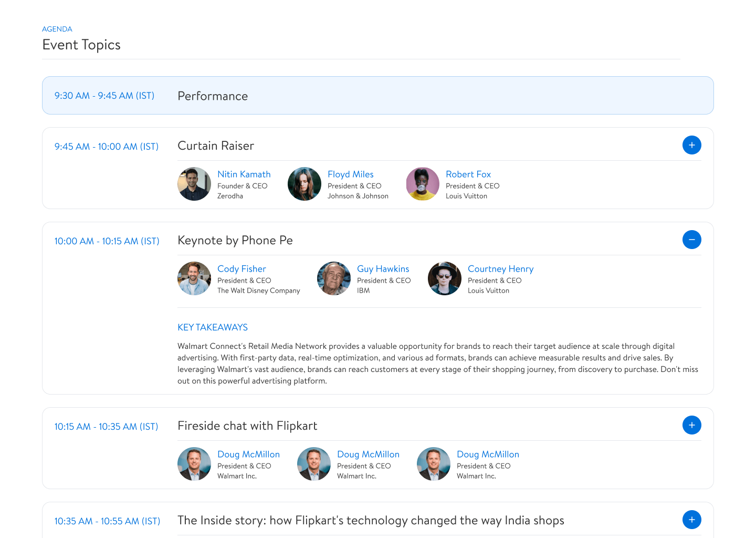This screenshot has width=756, height=538.
Task: Click the Curtain Raiser session title
Action: pos(216,146)
